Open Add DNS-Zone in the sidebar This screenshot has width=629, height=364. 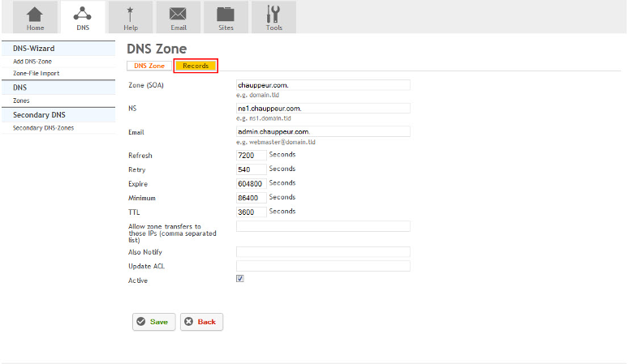point(32,62)
